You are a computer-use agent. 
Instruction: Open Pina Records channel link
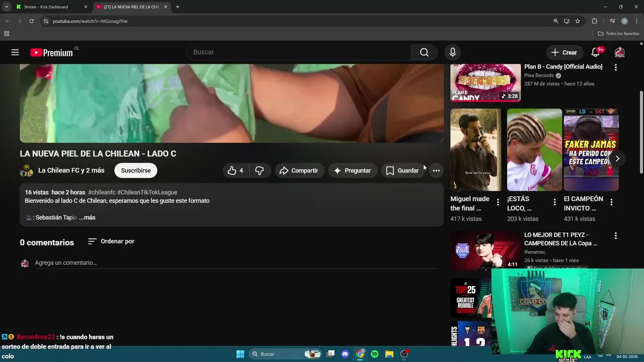(x=539, y=75)
